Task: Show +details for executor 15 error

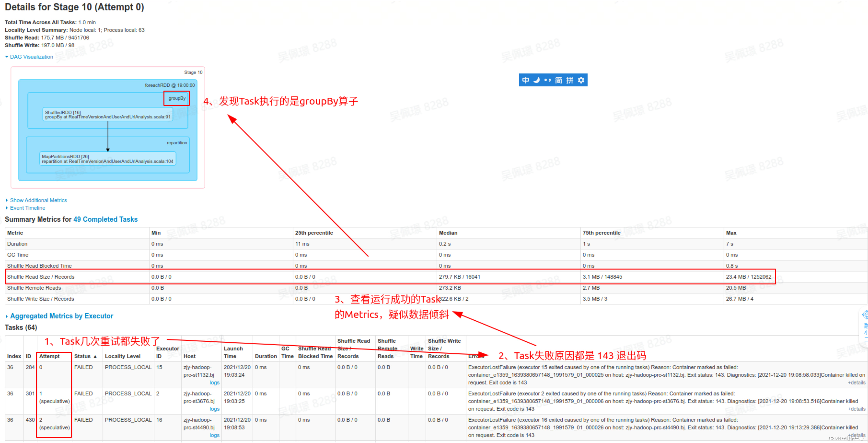Action: click(x=856, y=382)
